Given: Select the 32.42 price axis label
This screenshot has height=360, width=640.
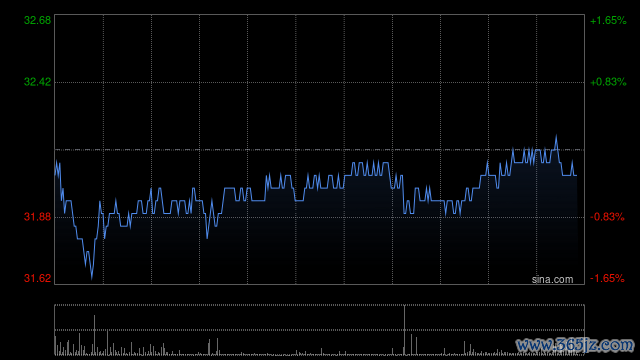Looking at the screenshot, I should pos(37,82).
